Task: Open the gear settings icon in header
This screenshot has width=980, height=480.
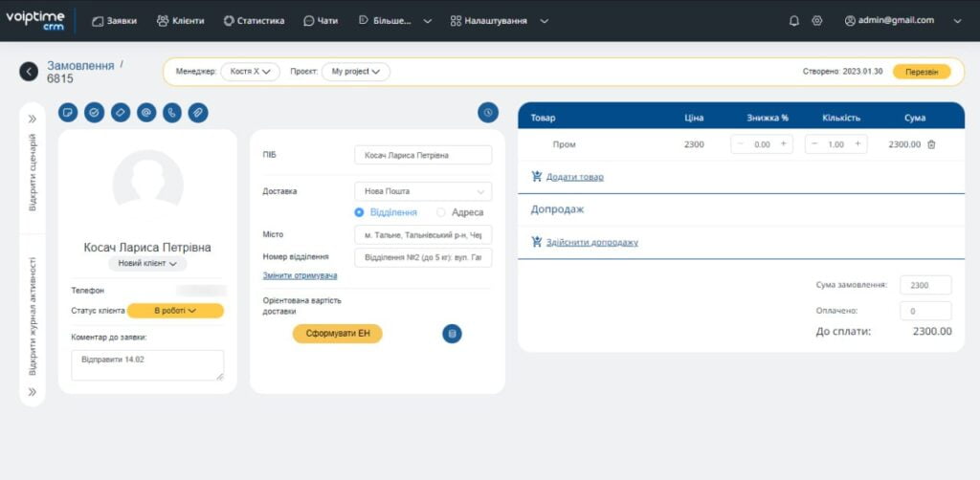Action: (817, 21)
